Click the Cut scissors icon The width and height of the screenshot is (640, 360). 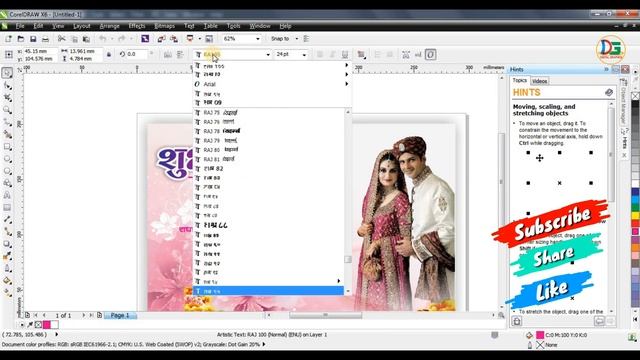coord(62,39)
